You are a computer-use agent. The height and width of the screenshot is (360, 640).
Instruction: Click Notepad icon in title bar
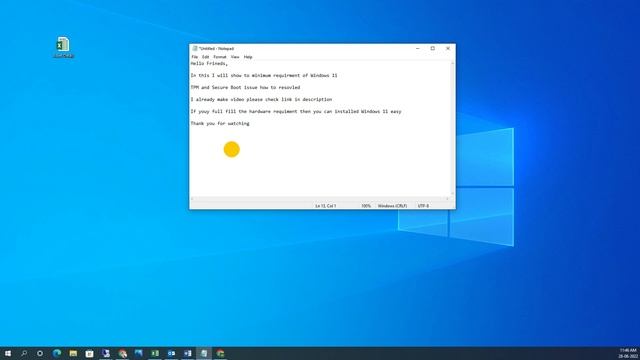tap(195, 49)
